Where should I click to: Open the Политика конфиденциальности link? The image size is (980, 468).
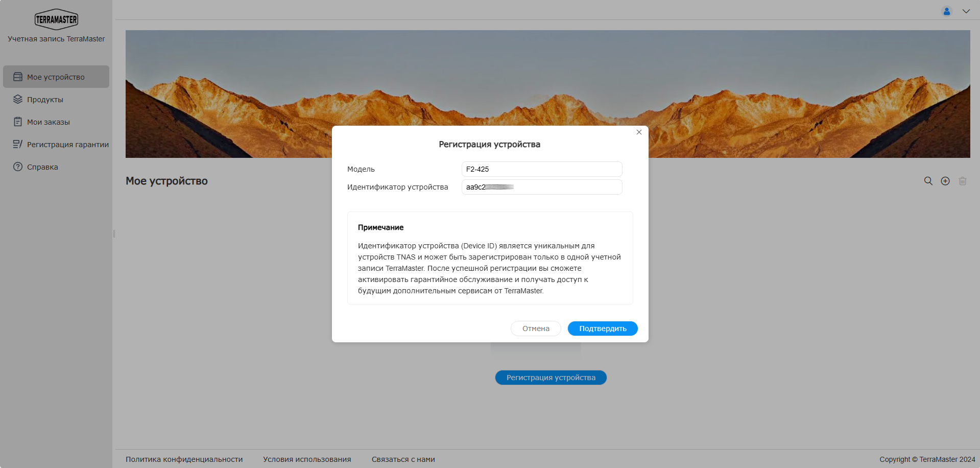(x=184, y=459)
